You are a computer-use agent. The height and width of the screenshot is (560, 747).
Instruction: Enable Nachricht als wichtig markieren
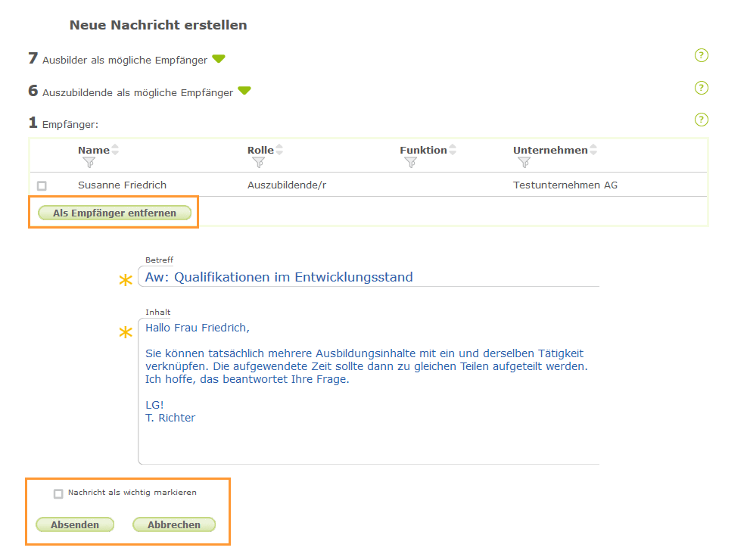click(58, 493)
